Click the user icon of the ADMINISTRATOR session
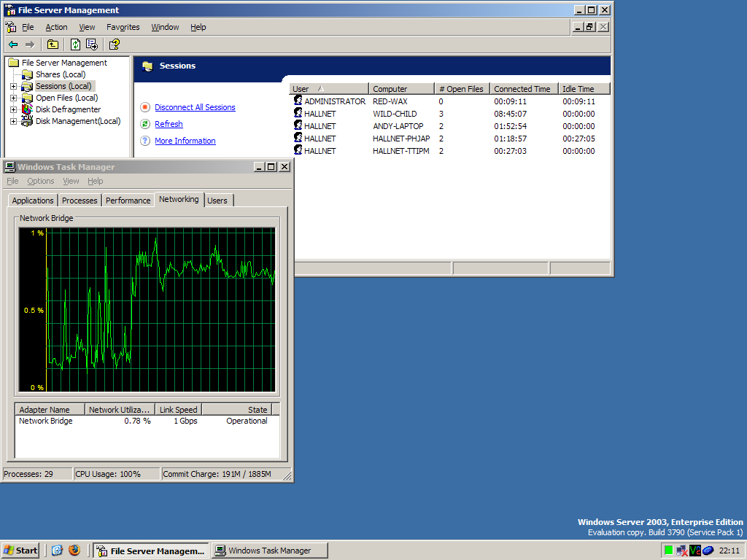The width and height of the screenshot is (747, 560). [298, 101]
